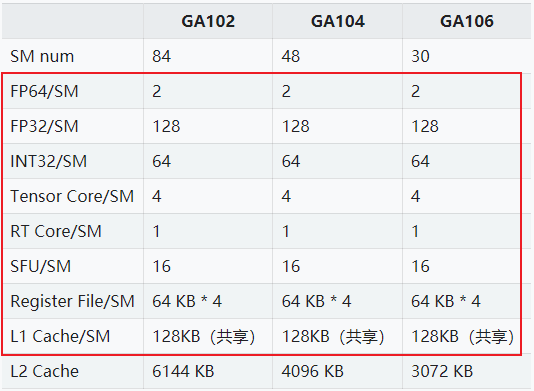Click the SFU/SM row label
The image size is (534, 391).
[x=41, y=266]
